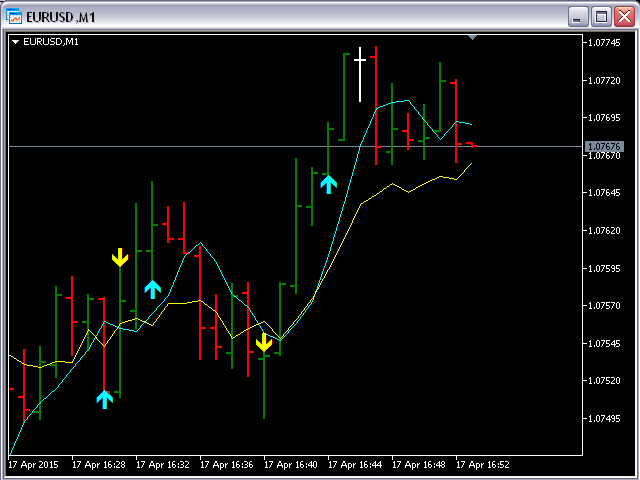
Task: Click the cyan up arrow near 16:32
Action: tap(153, 290)
